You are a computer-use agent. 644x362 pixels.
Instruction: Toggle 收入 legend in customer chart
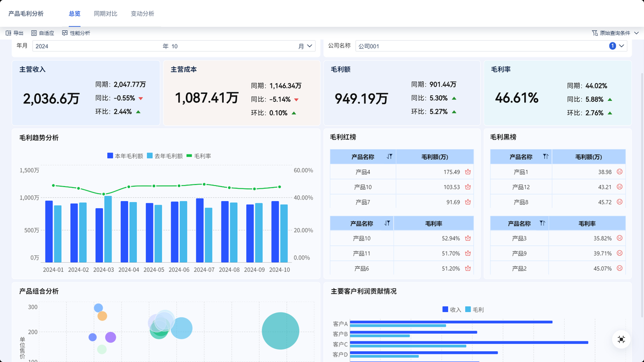pos(452,309)
